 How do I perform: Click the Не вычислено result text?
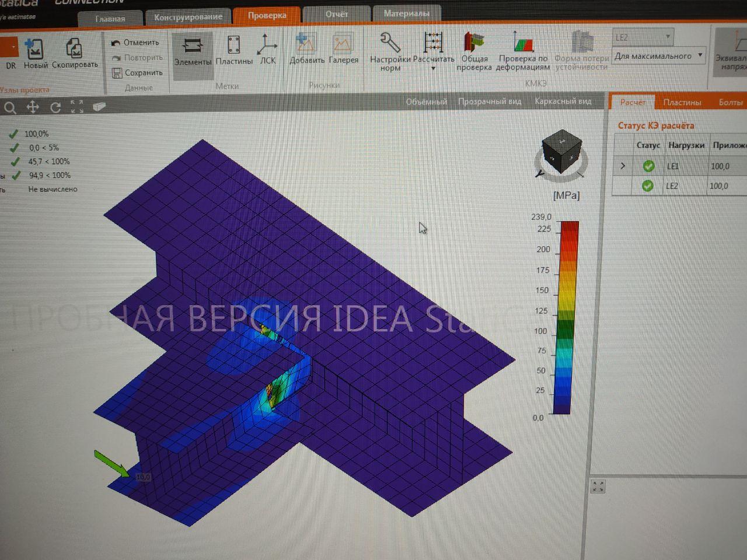(x=53, y=189)
